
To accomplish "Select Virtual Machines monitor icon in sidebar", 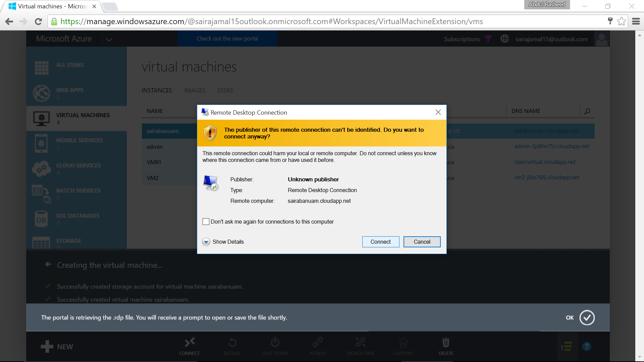I will [x=42, y=118].
